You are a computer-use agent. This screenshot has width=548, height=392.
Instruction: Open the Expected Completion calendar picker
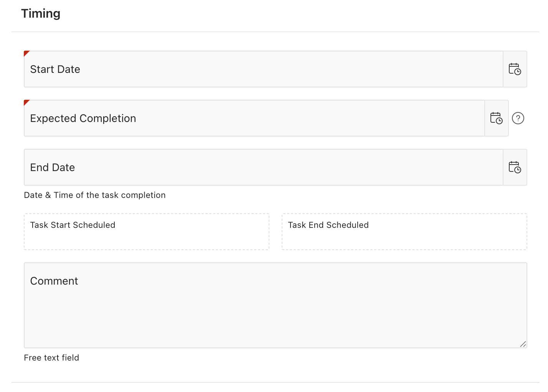(x=496, y=118)
